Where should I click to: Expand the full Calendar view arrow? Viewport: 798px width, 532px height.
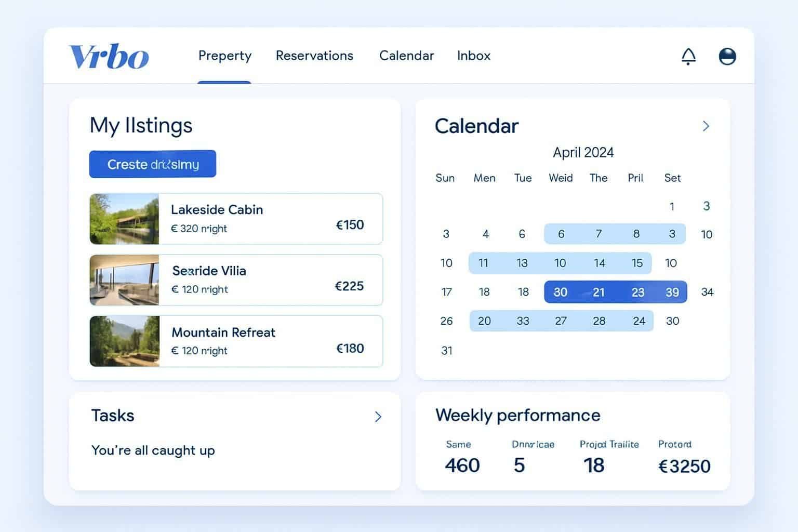pos(706,126)
